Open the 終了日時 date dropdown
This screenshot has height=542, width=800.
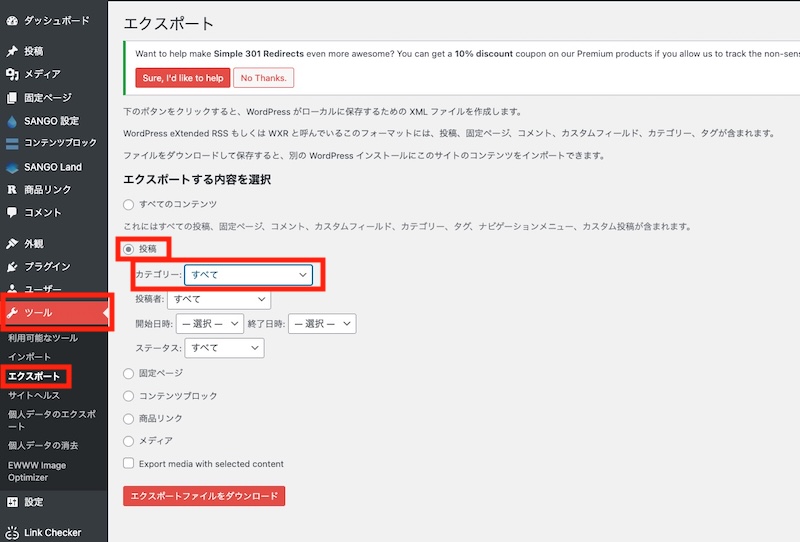[x=322, y=324]
